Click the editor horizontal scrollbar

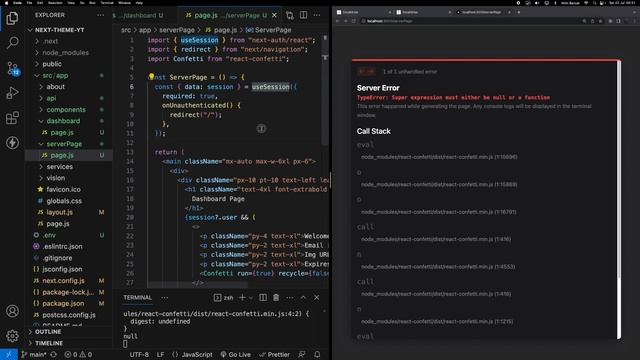(197, 284)
